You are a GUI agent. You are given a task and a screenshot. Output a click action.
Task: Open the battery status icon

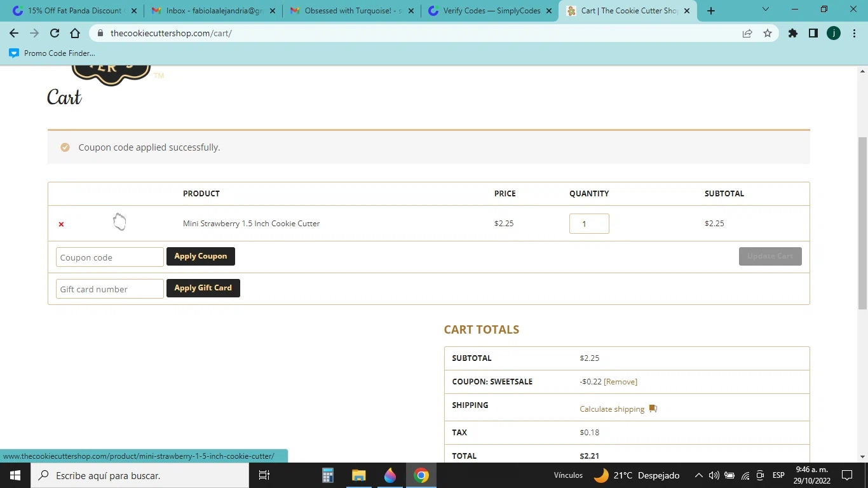[x=729, y=475]
